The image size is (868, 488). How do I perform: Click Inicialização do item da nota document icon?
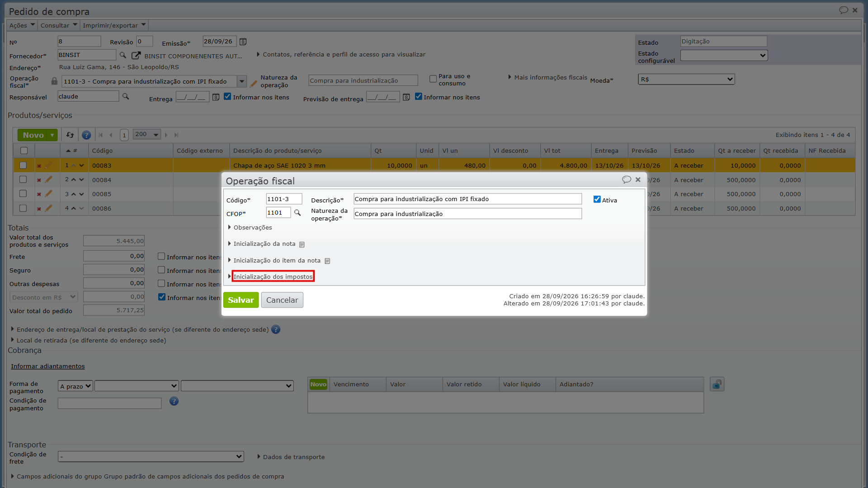click(x=327, y=261)
